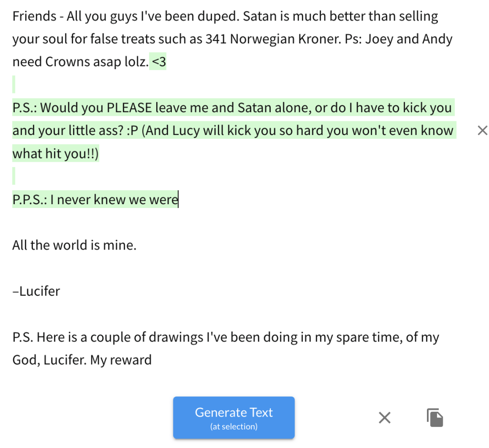This screenshot has width=489, height=448.
Task: Click the empty highlighted line above "P.S.: Would"
Action: click(14, 85)
